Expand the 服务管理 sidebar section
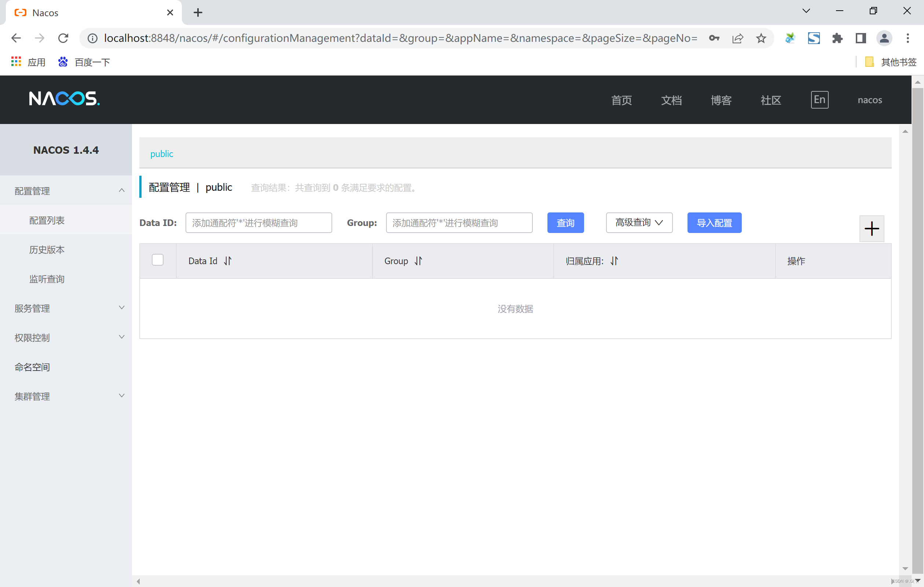The height and width of the screenshot is (587, 924). [66, 308]
